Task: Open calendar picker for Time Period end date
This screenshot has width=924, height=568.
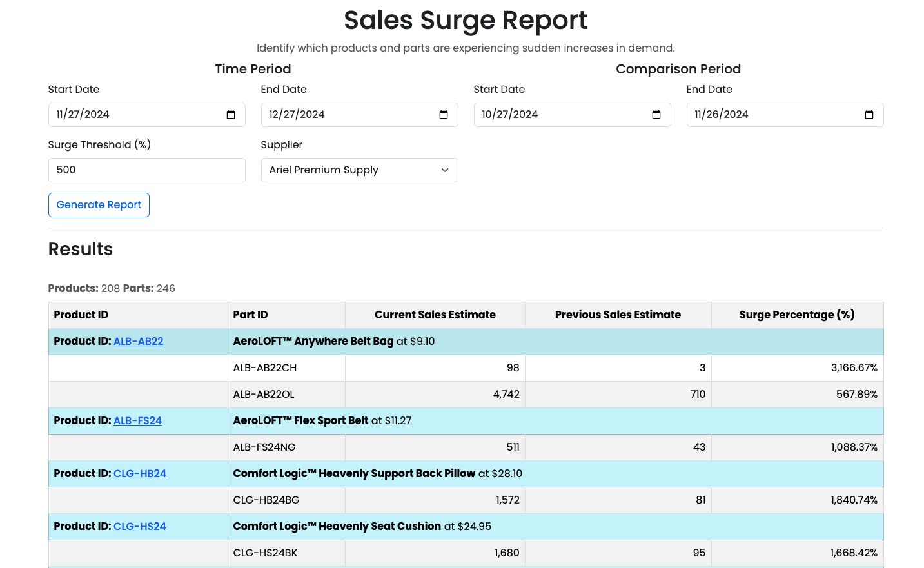Action: (444, 115)
